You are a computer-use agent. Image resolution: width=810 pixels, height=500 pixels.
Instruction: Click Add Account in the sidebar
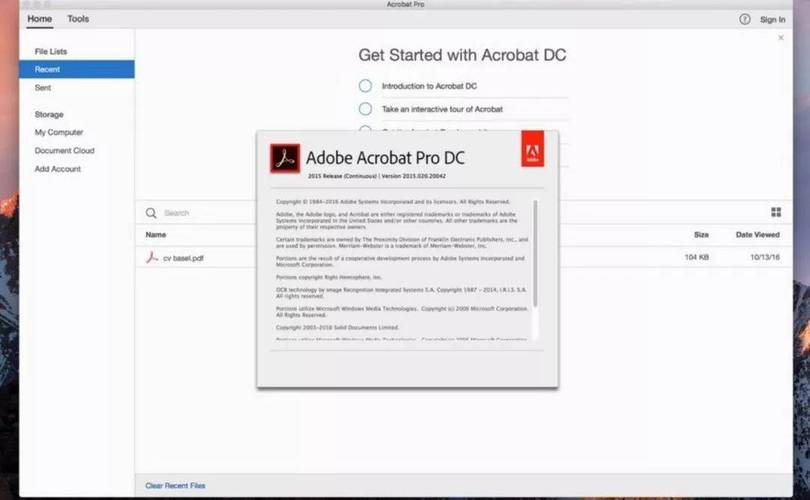pos(58,169)
